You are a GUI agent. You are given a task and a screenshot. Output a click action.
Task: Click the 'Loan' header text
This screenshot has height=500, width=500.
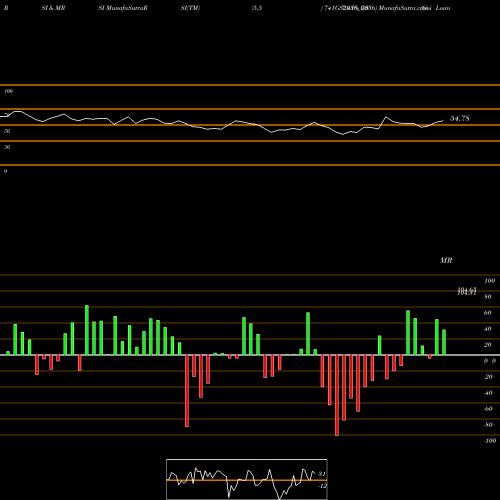point(443,8)
